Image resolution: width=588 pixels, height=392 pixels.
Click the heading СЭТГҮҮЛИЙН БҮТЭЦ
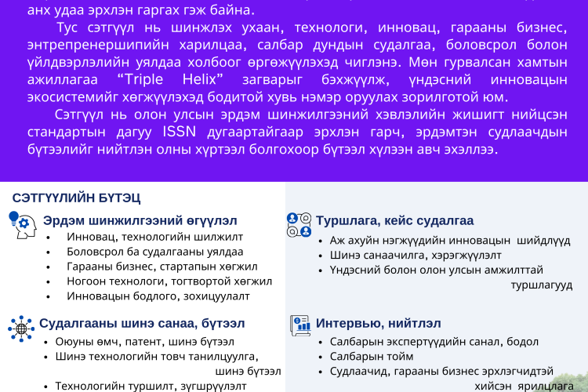click(77, 198)
